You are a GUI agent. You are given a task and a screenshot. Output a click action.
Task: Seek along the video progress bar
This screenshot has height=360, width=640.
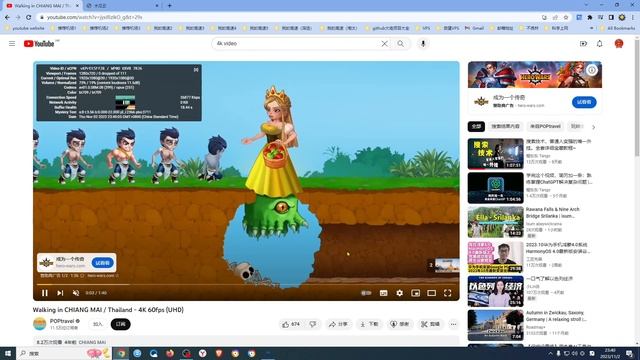pyautogui.click(x=246, y=284)
